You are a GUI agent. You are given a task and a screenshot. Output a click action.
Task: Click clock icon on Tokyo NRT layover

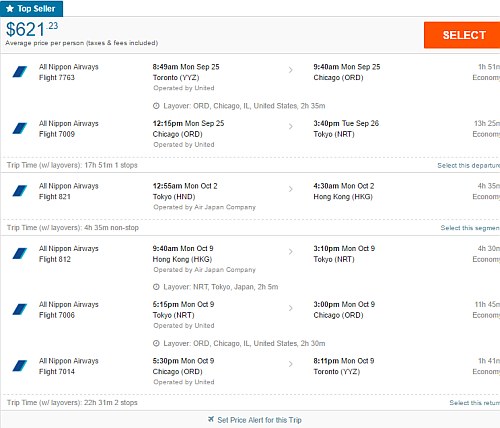[x=156, y=287]
